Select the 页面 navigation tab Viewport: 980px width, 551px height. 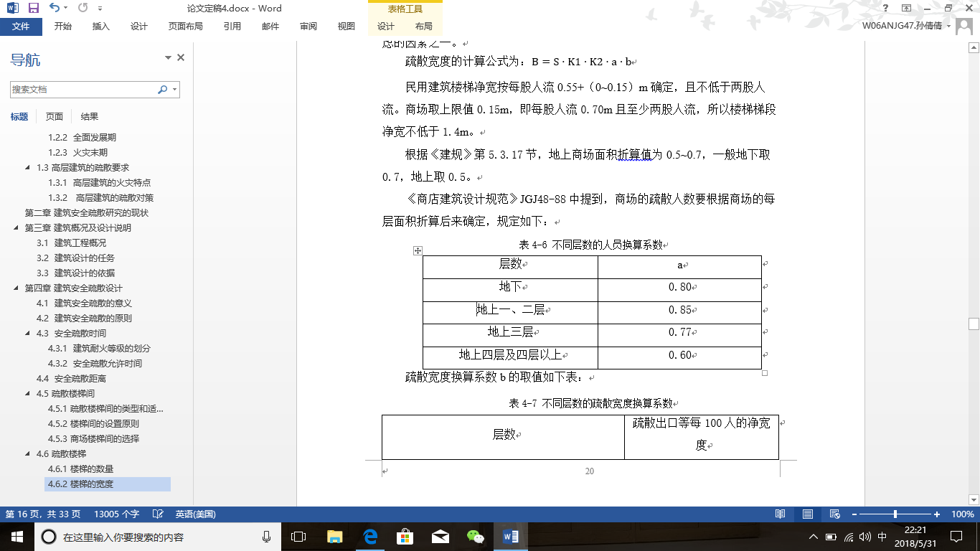pyautogui.click(x=55, y=117)
